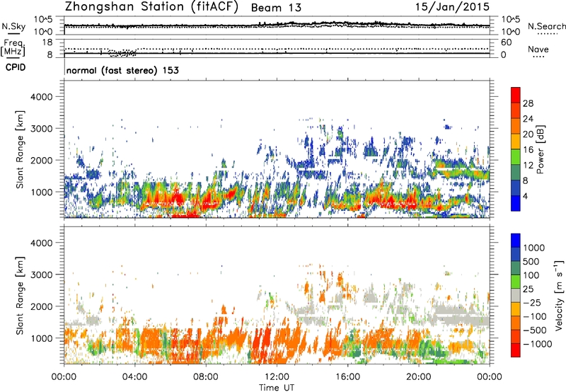Pick the yellow 16–20 dB power swatch
This screenshot has width=566, height=392.
coord(516,142)
